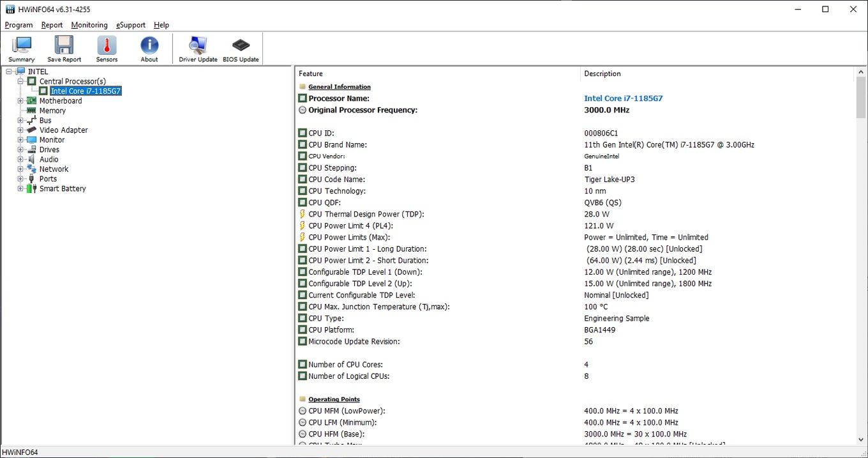This screenshot has height=458, width=868.
Task: Click the Audio speaker icon in tree
Action: pyautogui.click(x=31, y=159)
